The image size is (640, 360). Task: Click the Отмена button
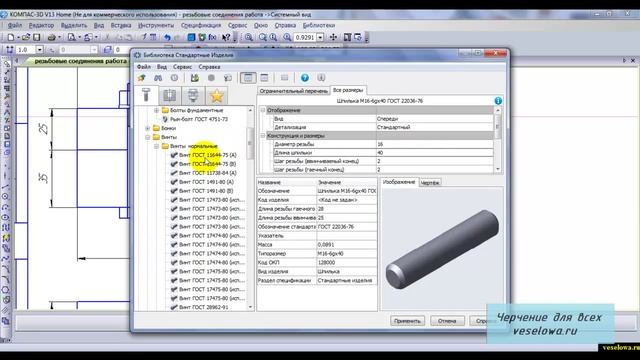(447, 321)
